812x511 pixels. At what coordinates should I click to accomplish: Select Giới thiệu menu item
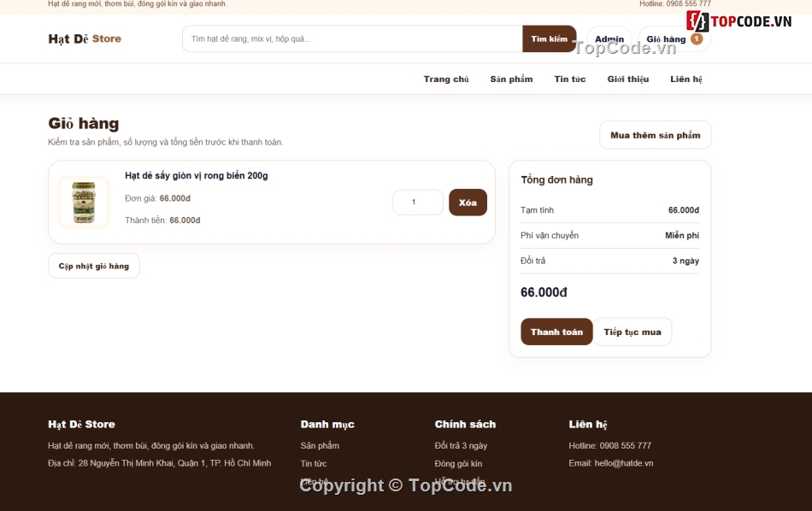[x=627, y=79]
